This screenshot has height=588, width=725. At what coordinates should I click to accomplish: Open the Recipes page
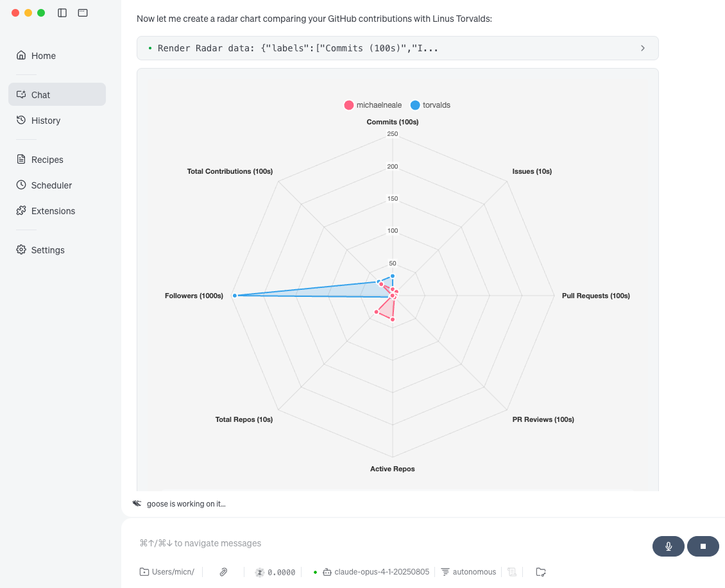pyautogui.click(x=47, y=160)
